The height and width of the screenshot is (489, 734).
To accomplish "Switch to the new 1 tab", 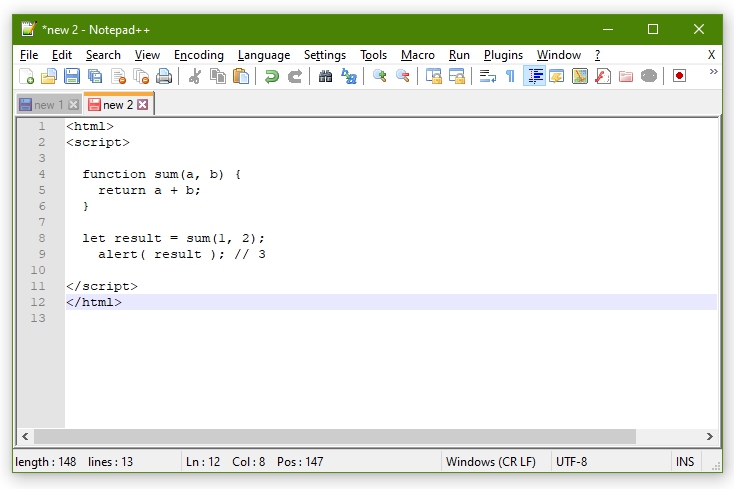I will click(x=49, y=105).
